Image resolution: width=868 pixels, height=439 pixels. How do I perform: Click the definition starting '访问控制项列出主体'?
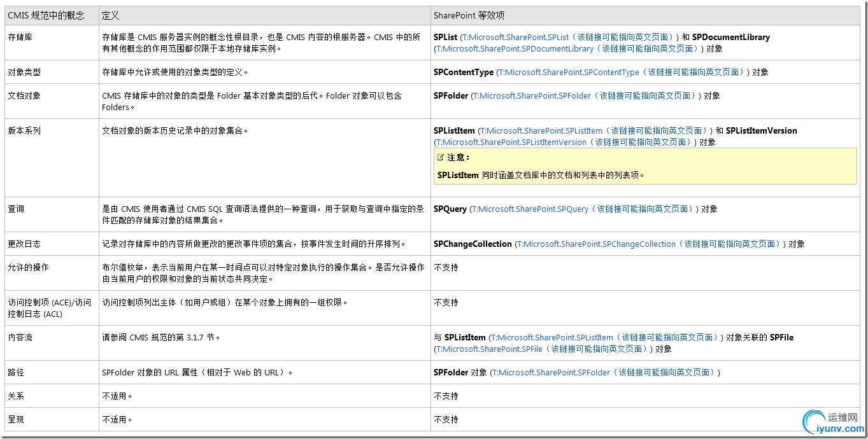point(225,303)
